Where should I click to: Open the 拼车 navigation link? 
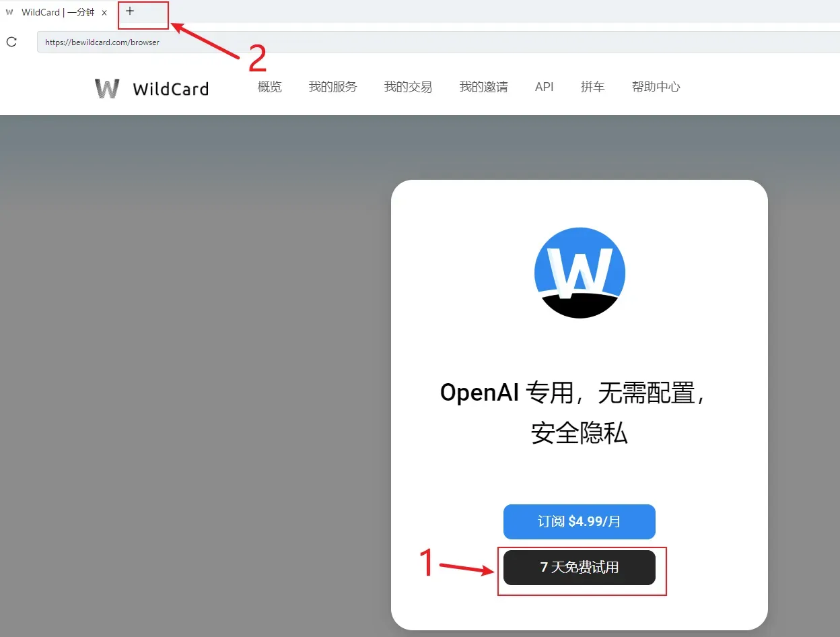[593, 87]
